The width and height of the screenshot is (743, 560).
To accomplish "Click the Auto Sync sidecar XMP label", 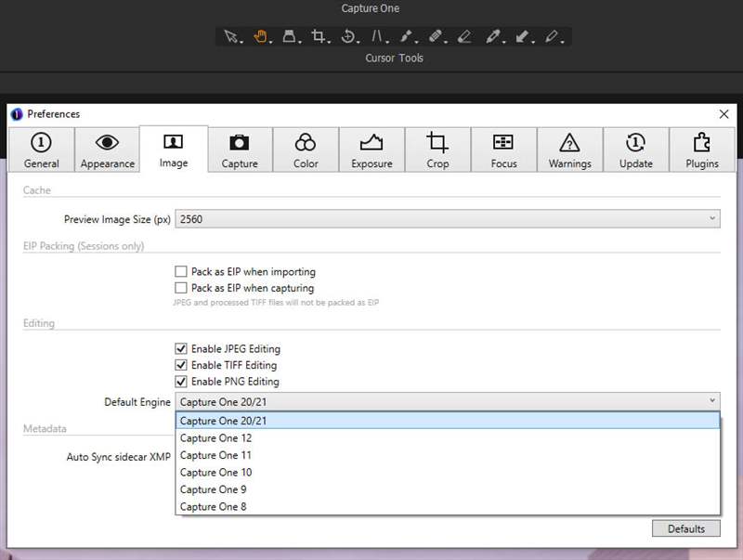I will (x=119, y=457).
